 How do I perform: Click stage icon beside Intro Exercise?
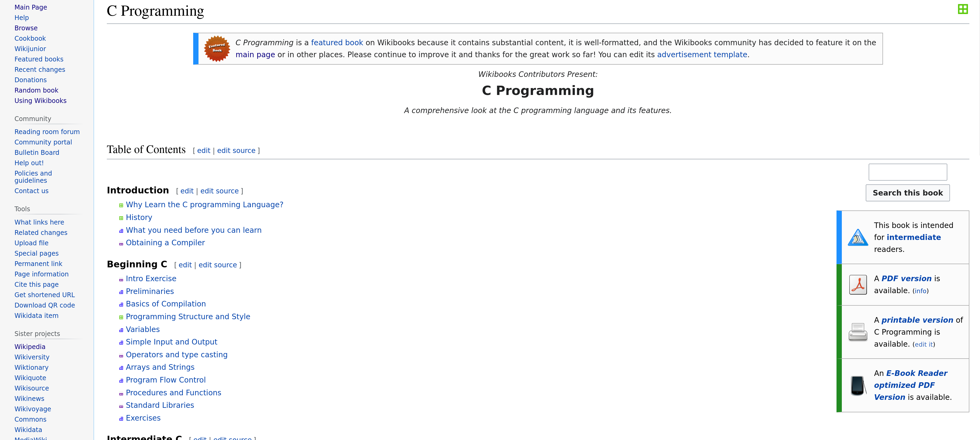tap(121, 280)
